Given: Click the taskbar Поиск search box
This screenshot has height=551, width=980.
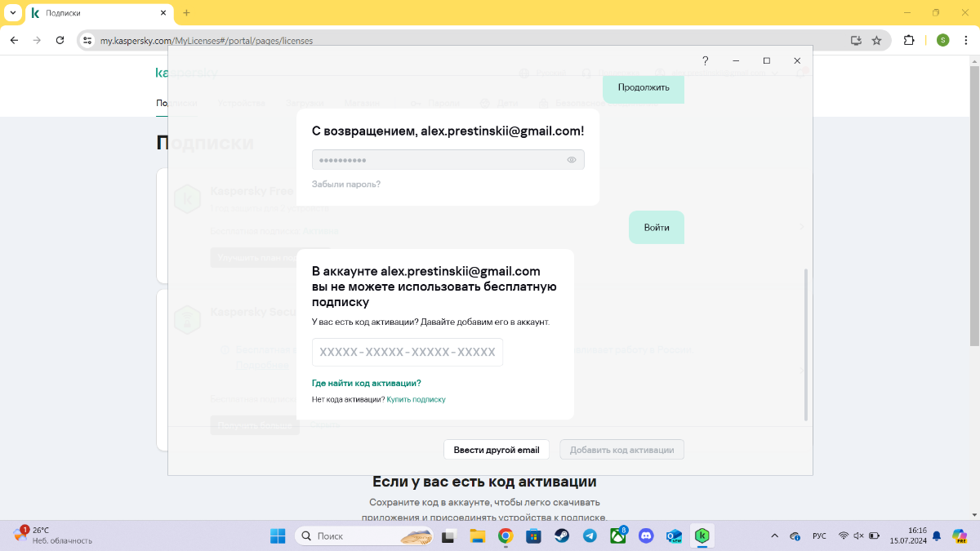Looking at the screenshot, I should coord(365,536).
